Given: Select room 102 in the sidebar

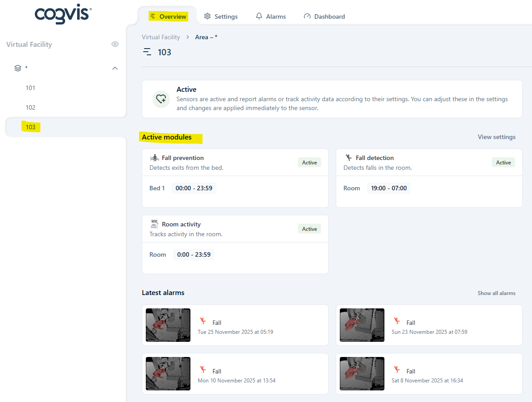Looking at the screenshot, I should pyautogui.click(x=30, y=107).
